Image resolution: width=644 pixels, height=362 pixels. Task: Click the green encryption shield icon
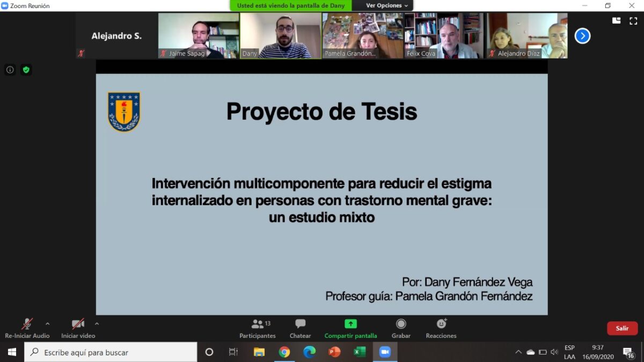coord(26,70)
